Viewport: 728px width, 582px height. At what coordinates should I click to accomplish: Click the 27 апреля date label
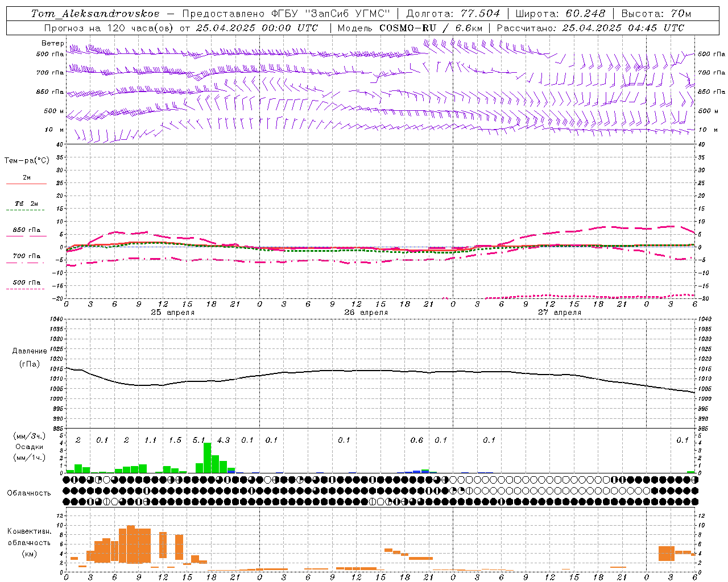560,313
